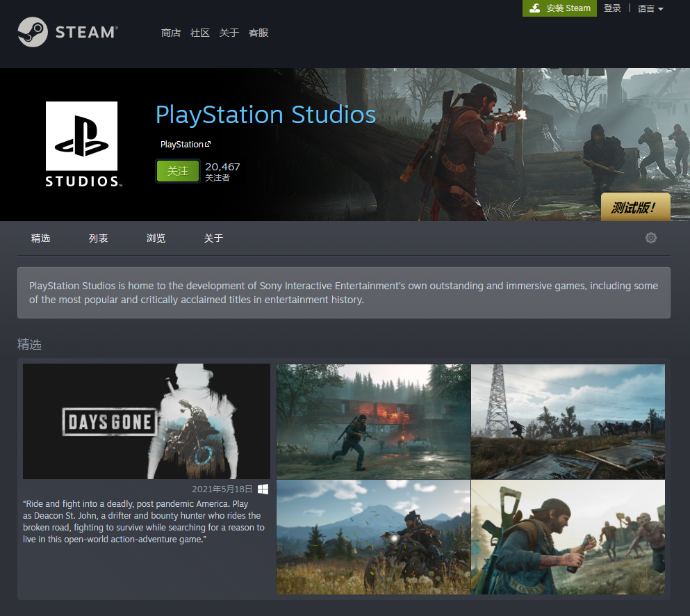The width and height of the screenshot is (690, 616).
Task: Open the PlayStation external website link
Action: coord(186,145)
